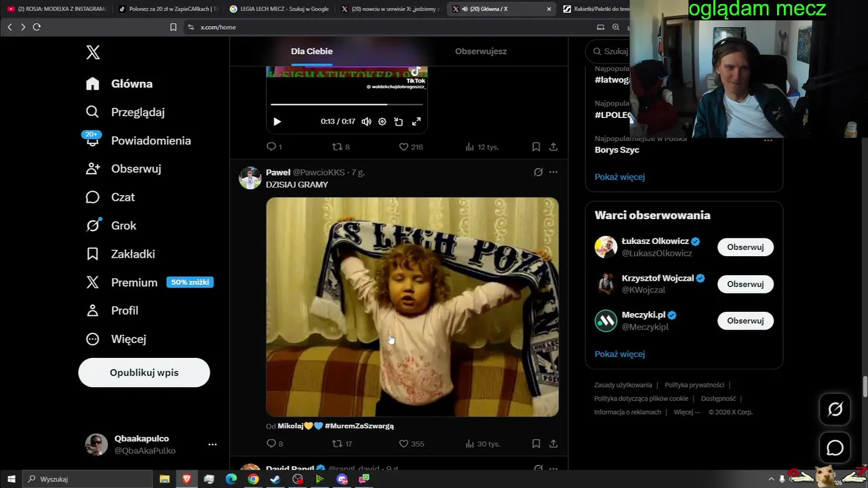Open Przeglądaj search page
868x488 pixels.
click(125, 113)
